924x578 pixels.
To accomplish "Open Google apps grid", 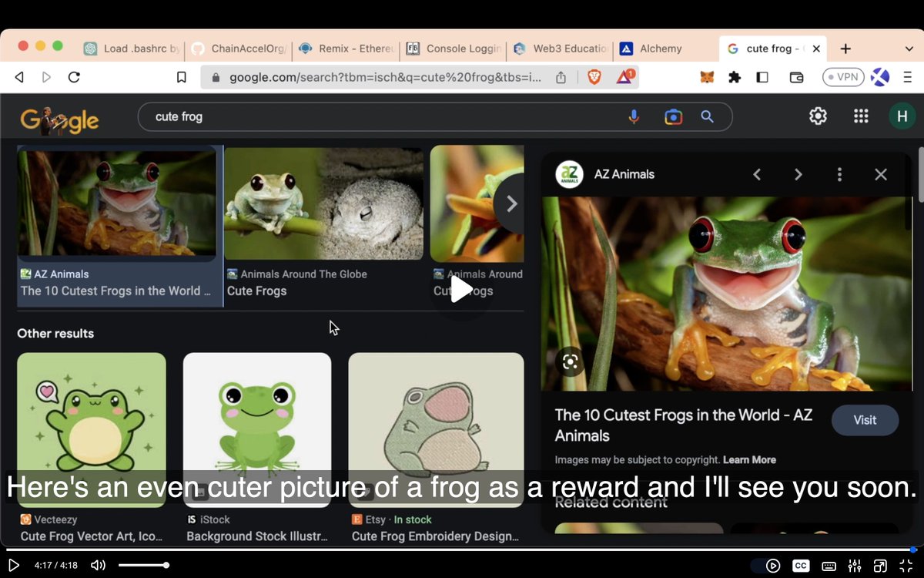I will coord(861,116).
